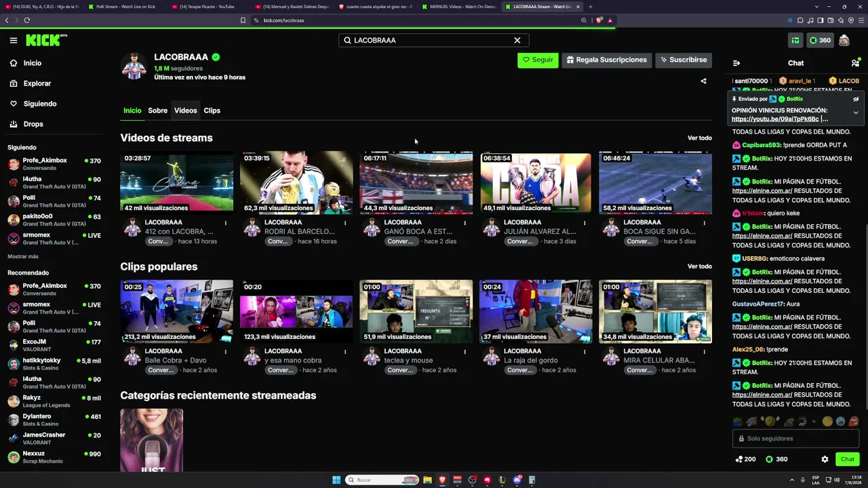Open options menu for 'RODRI AL BARCELO...' video
Screen dimensions: 868x488
tap(345, 222)
